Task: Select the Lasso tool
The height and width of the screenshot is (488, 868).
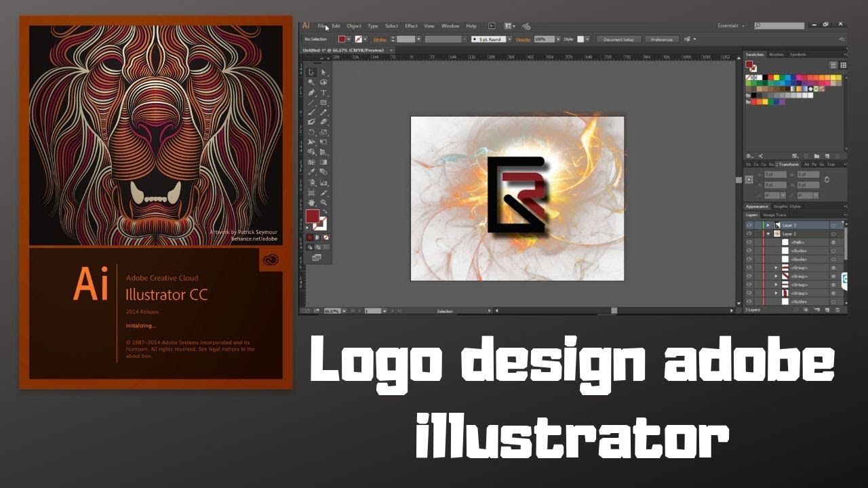Action: tap(324, 82)
